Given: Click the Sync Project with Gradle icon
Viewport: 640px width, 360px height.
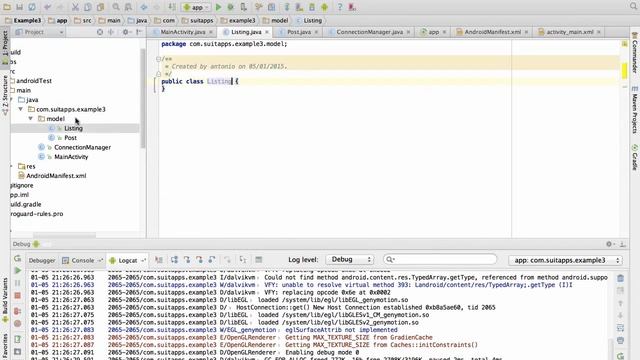Looking at the screenshot, I should [x=287, y=7].
